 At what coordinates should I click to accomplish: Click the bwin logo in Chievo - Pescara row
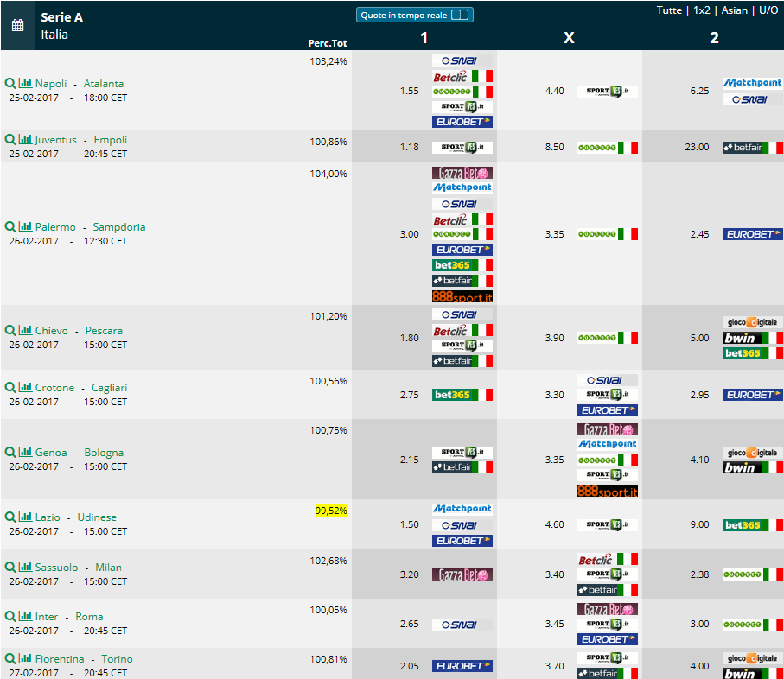[753, 339]
